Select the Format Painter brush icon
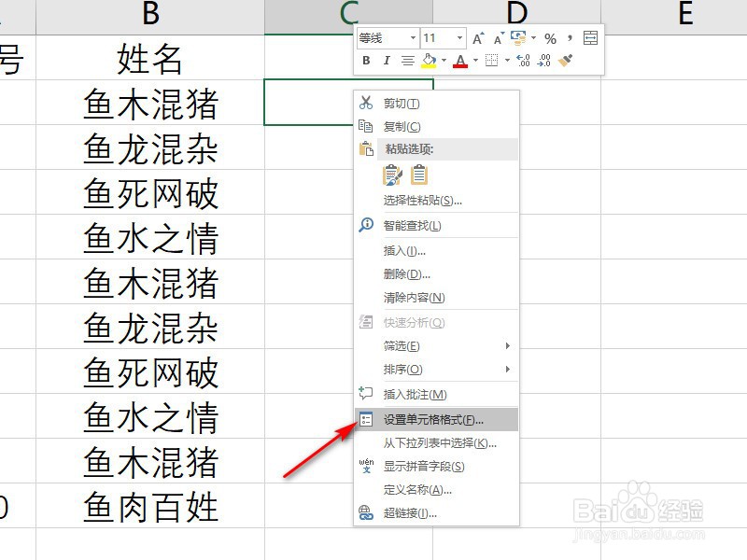The image size is (747, 560). 566,59
